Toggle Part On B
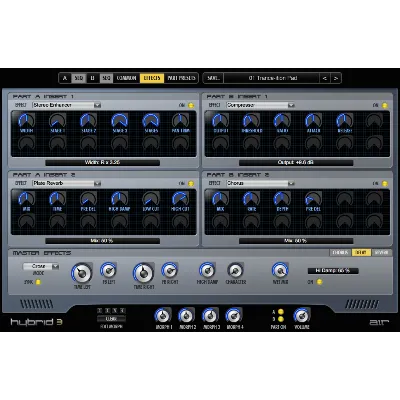This screenshot has height=400, width=400. pyautogui.click(x=281, y=319)
